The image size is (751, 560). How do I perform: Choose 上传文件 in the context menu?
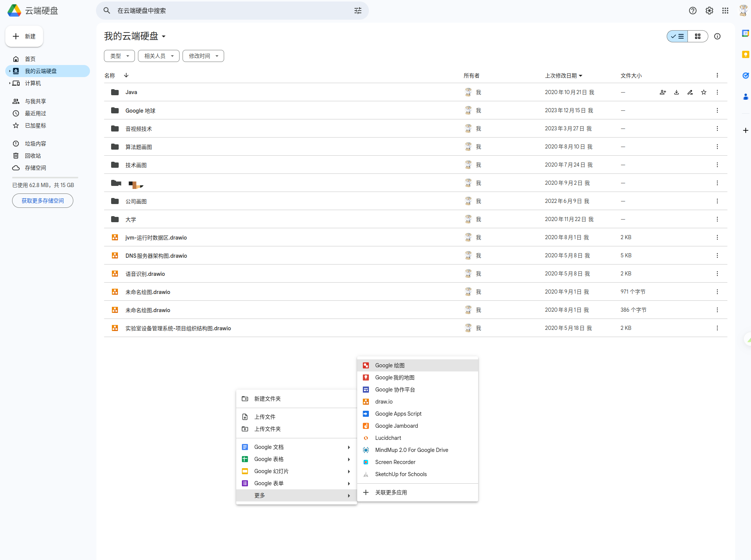pyautogui.click(x=265, y=417)
